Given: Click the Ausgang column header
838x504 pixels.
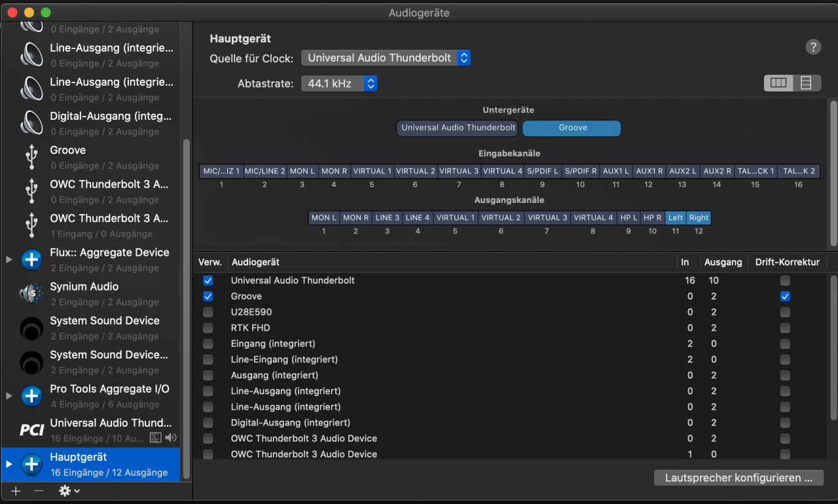Looking at the screenshot, I should point(723,262).
